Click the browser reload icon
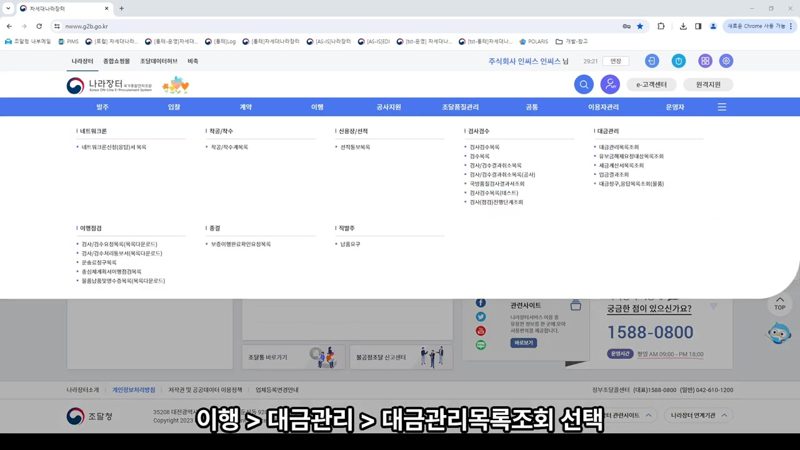Viewport: 800px width, 450px height. [x=39, y=26]
